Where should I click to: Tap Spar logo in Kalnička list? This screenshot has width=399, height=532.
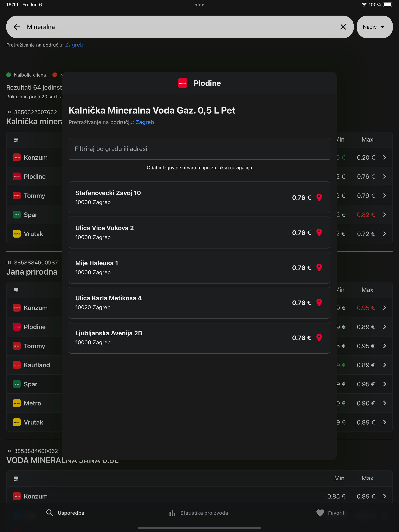[17, 215]
